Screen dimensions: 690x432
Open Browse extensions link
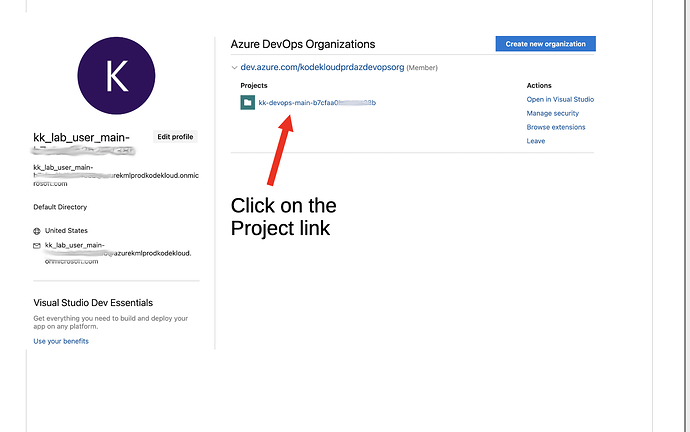click(556, 127)
